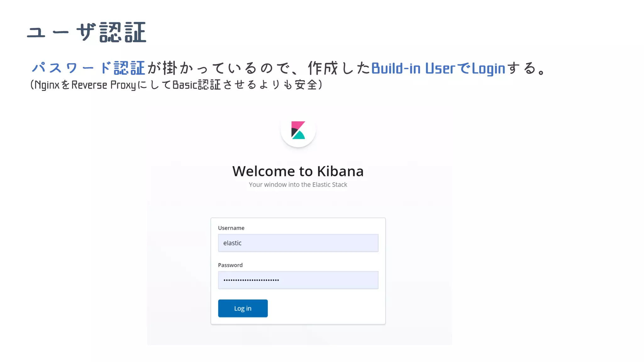This screenshot has height=362, width=644.
Task: Click the black text 作成した in the sentence
Action: tap(339, 68)
